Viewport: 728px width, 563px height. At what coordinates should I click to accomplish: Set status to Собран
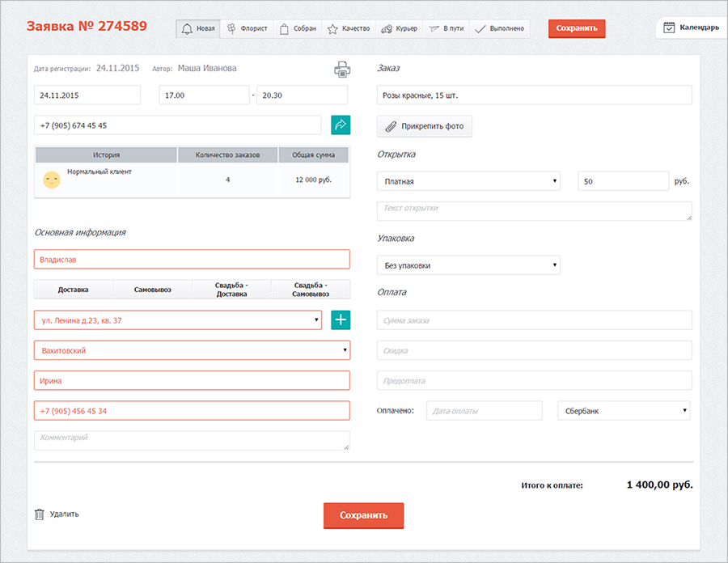298,29
